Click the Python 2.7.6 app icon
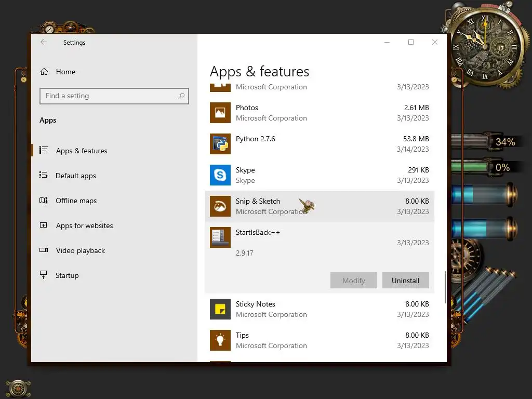Screen dimensions: 532x399 pos(220,144)
